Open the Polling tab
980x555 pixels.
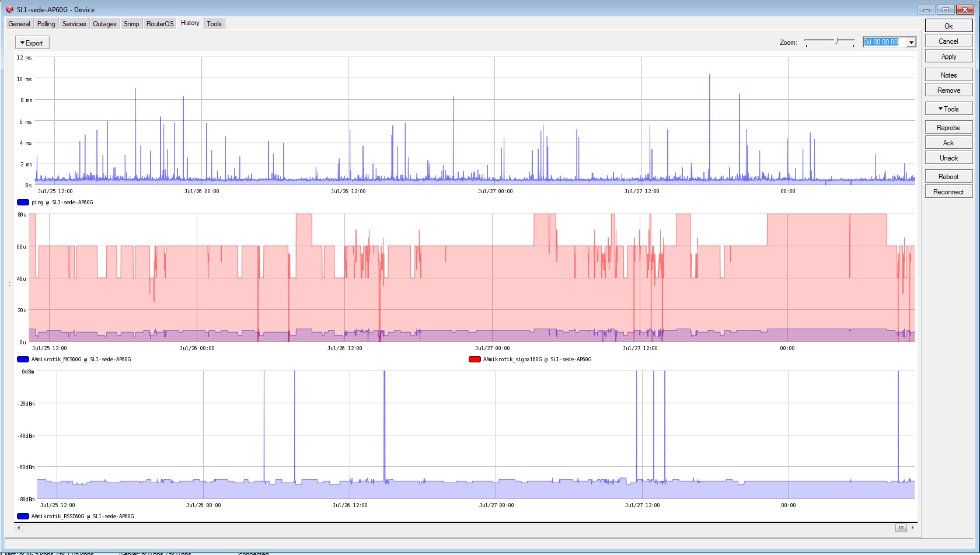point(46,24)
